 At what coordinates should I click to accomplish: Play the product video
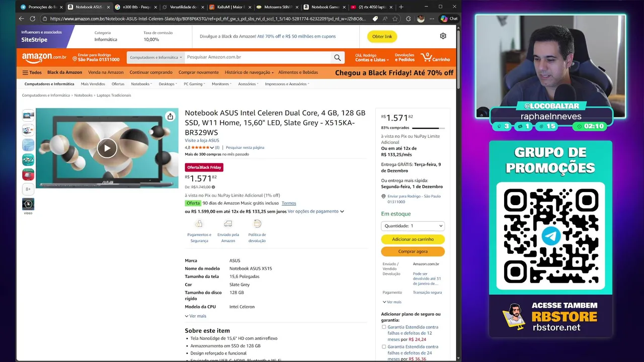pos(107,148)
